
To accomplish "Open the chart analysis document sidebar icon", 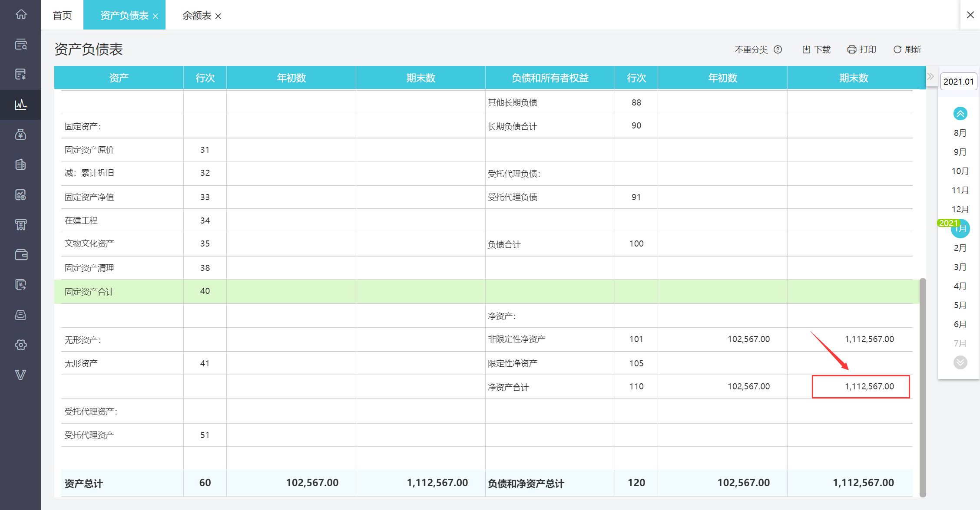I will pos(21,194).
